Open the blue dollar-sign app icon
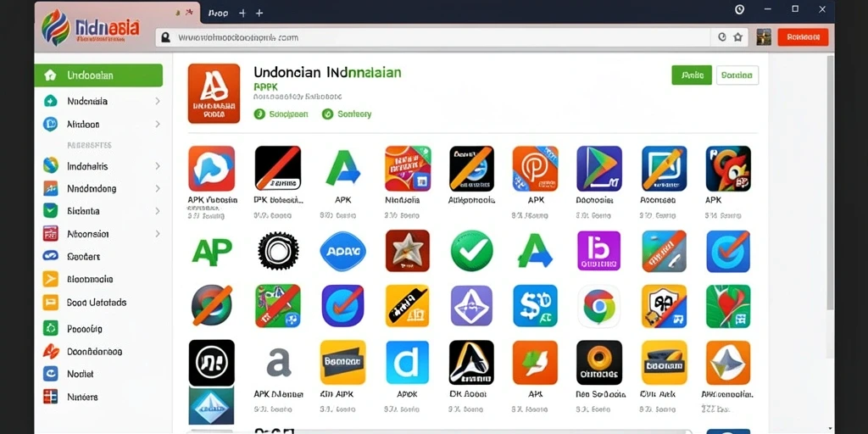Screen dimensions: 868x434 [536, 306]
